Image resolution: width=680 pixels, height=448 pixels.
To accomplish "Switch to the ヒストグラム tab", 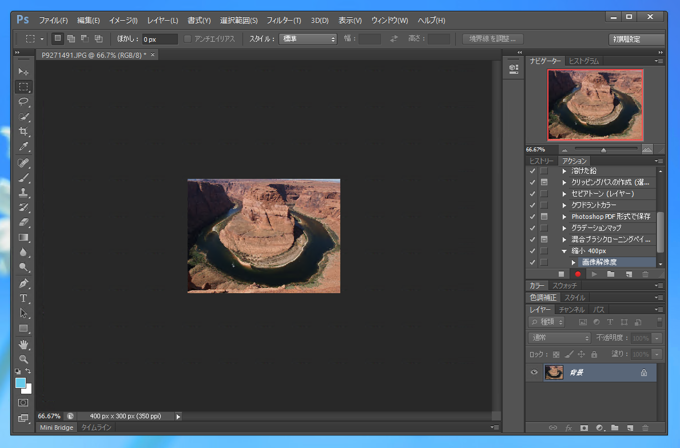I will 584,61.
